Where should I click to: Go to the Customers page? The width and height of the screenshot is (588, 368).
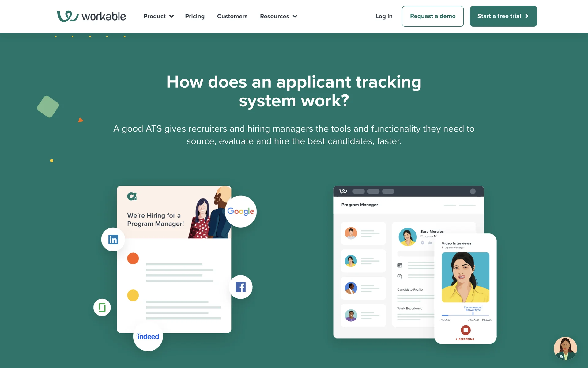point(232,16)
